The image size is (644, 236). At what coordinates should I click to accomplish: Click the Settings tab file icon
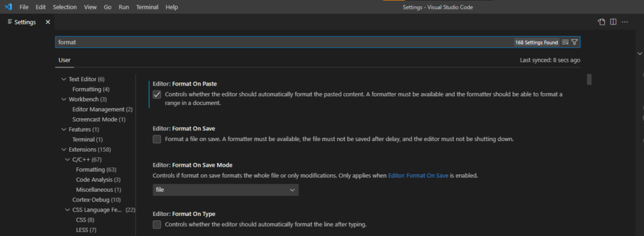pyautogui.click(x=10, y=22)
